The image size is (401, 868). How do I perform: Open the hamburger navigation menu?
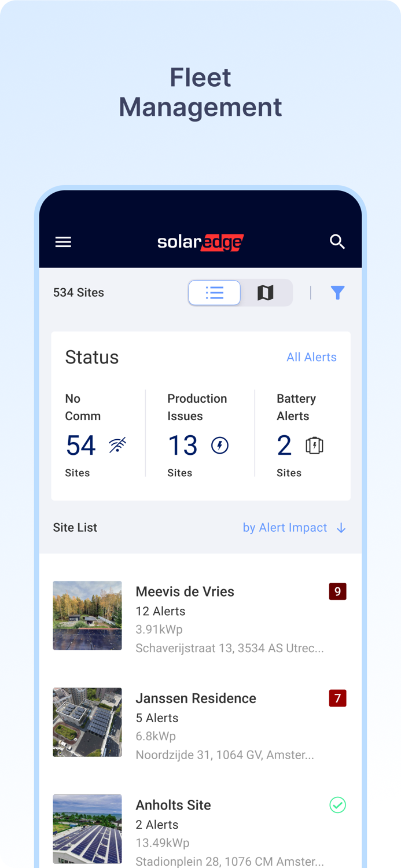tap(63, 242)
